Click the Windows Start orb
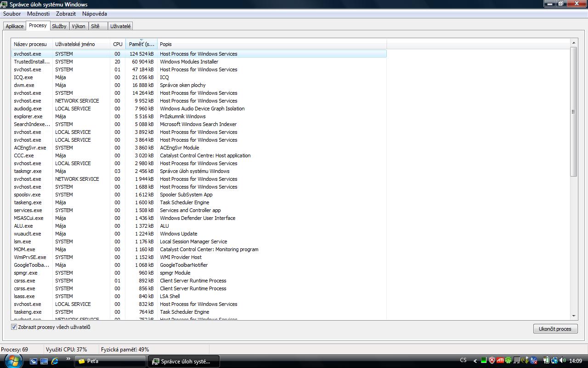The width and height of the screenshot is (588, 368). (13, 360)
